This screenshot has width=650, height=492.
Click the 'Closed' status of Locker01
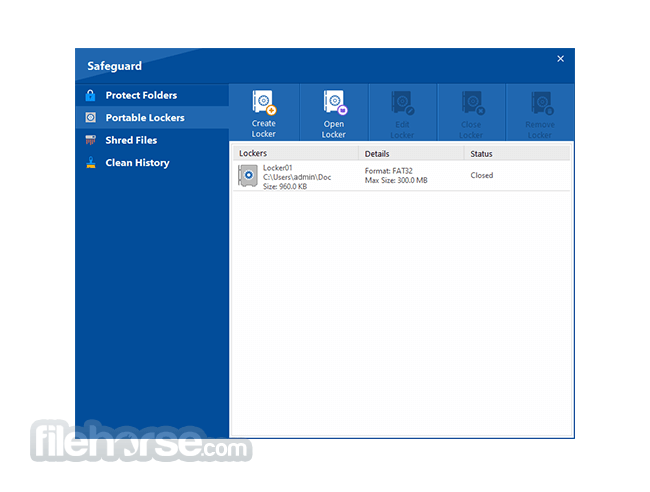tap(482, 175)
